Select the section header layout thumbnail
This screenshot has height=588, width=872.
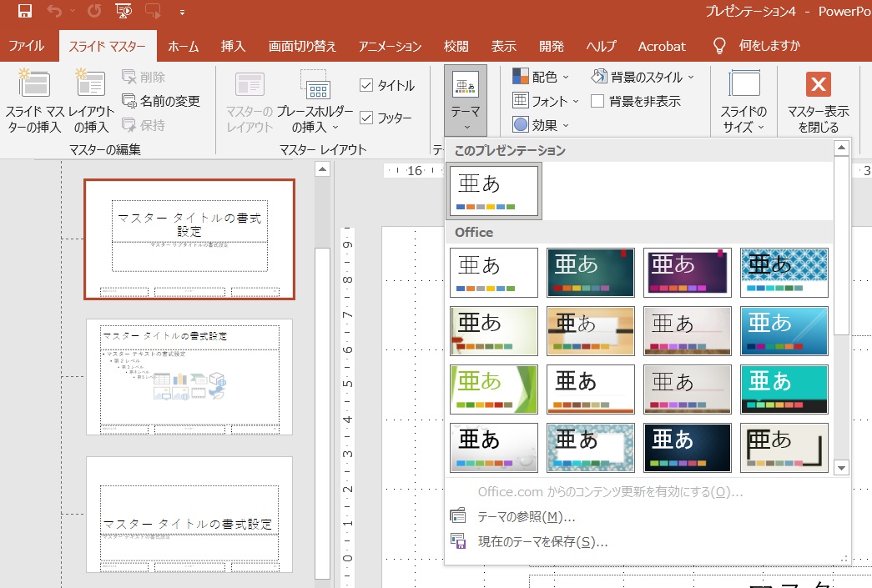[x=189, y=515]
